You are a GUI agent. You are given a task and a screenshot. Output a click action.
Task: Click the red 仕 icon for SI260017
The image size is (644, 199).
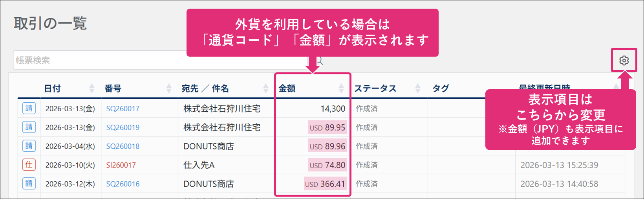pyautogui.click(x=29, y=165)
